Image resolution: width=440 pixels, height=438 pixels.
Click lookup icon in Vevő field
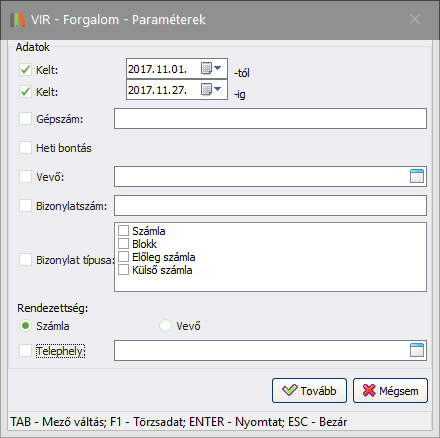[x=417, y=176]
